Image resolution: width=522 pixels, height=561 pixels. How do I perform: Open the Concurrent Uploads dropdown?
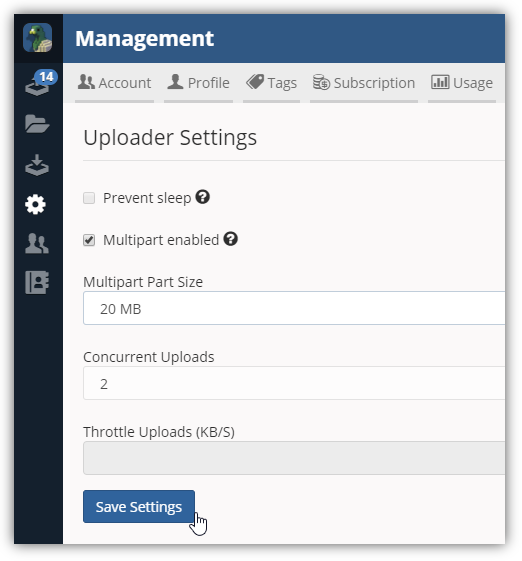click(x=294, y=383)
